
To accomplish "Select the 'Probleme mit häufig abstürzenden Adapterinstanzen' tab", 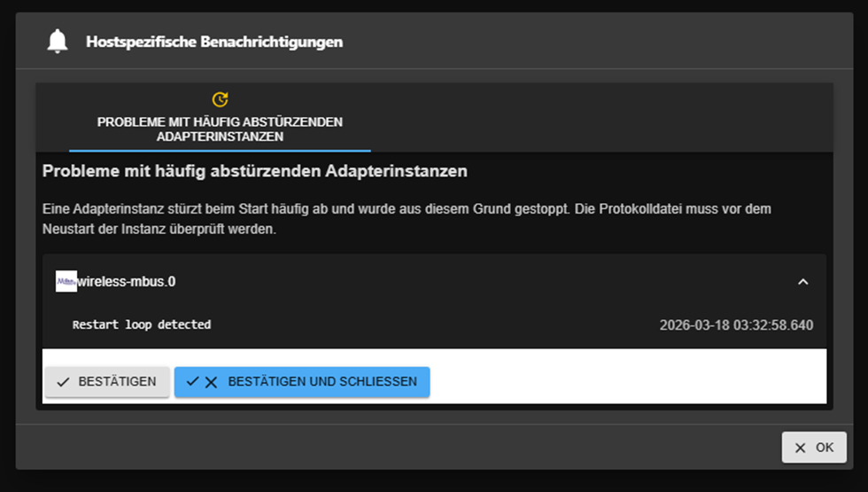I will pyautogui.click(x=220, y=129).
